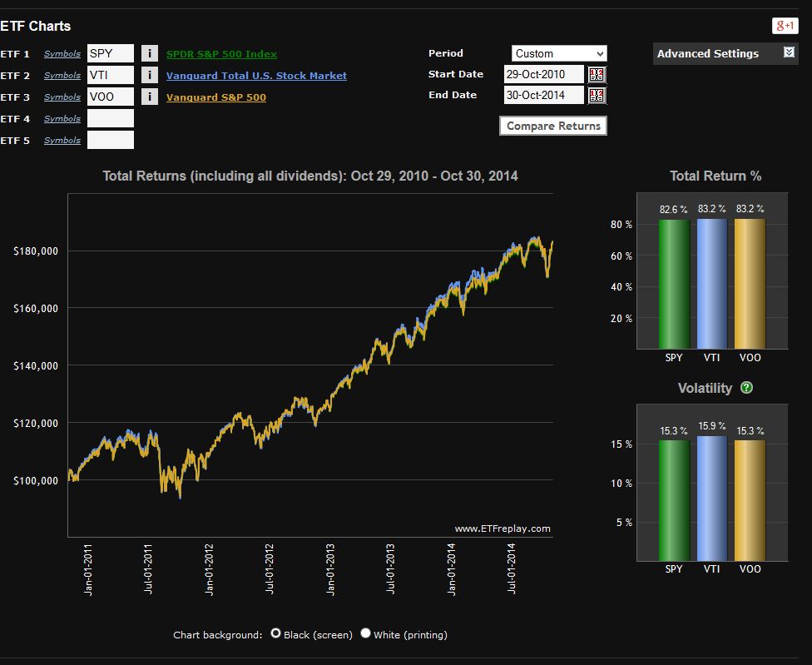
Task: Open the Vanguard S&P 500 link
Action: (216, 97)
